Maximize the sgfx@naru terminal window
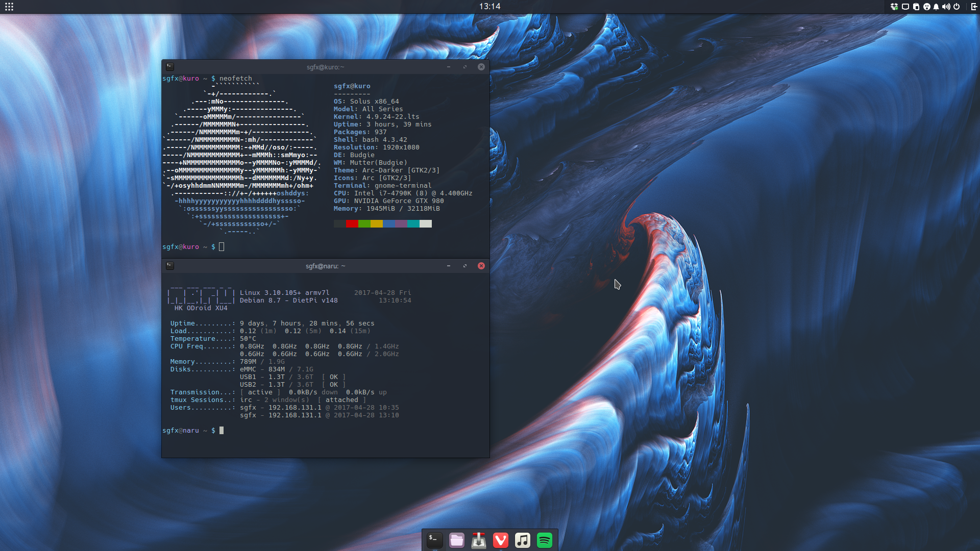 tap(465, 266)
